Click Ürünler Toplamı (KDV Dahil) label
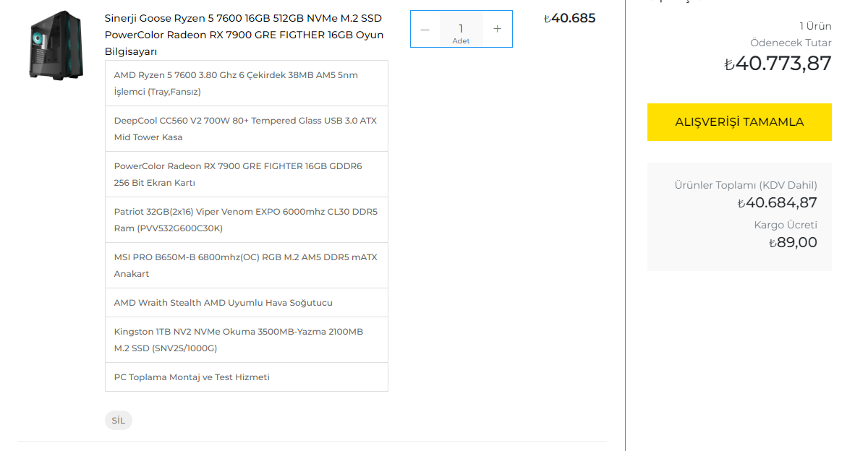Image resolution: width=868 pixels, height=451 pixels. pyautogui.click(x=746, y=185)
